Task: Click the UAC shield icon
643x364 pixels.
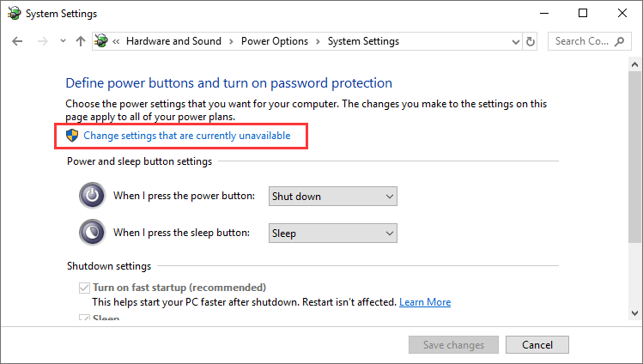Action: click(x=72, y=136)
